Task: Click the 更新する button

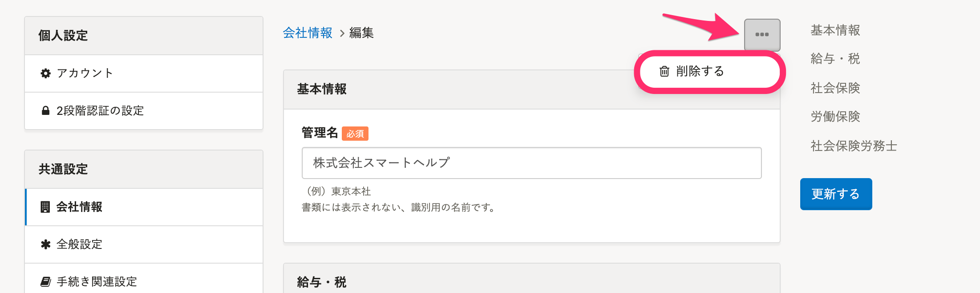Action: tap(836, 194)
